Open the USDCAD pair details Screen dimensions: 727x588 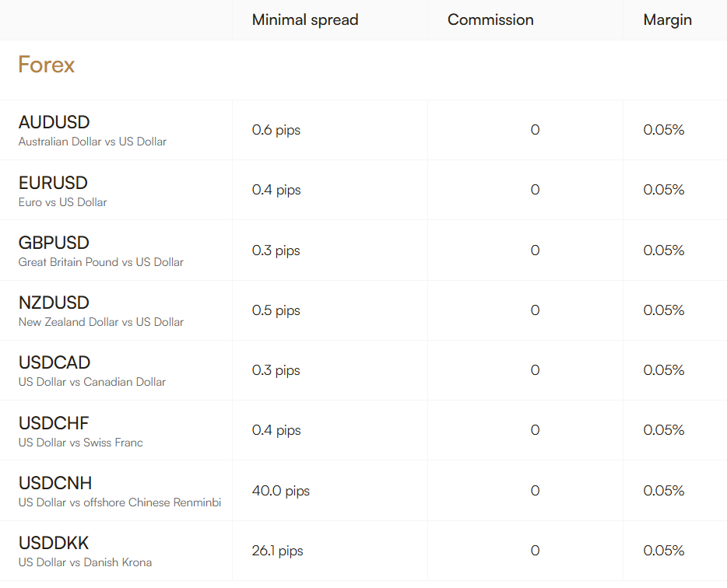coord(54,363)
